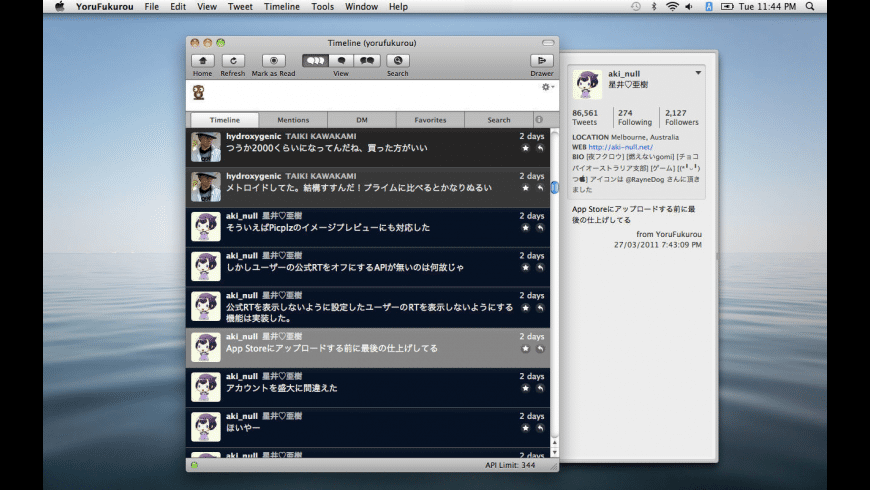Click the Bluetooth menu bar icon
The image size is (870, 490).
click(654, 7)
